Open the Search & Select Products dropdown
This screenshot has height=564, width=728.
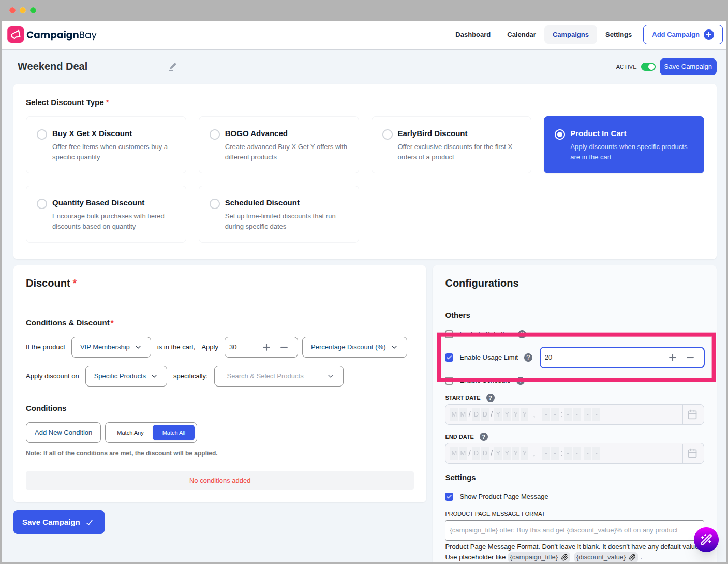(278, 376)
